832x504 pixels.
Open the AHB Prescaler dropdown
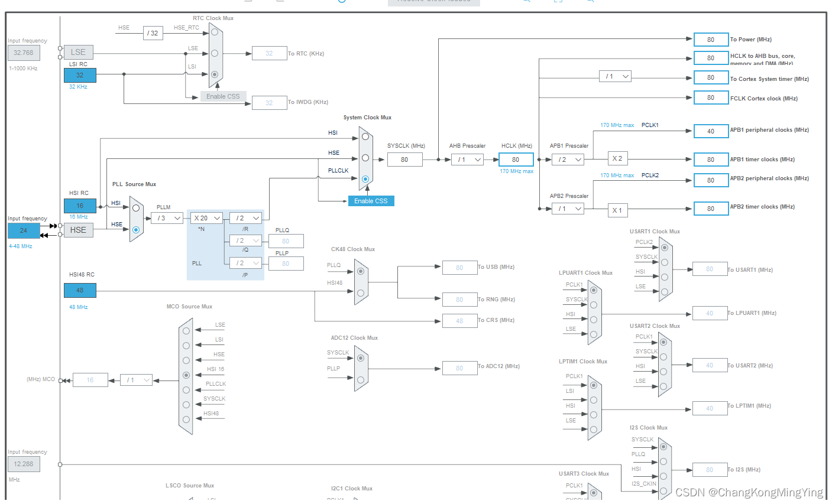[x=467, y=159]
